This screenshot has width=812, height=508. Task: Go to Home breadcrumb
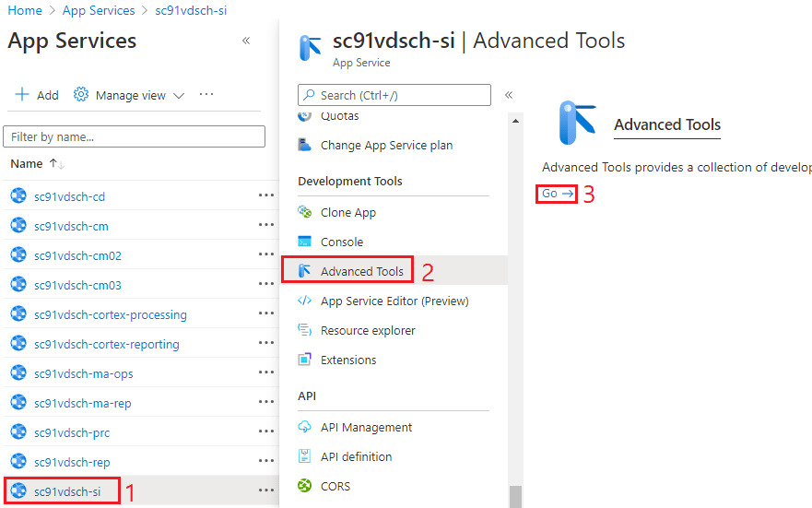(x=25, y=10)
